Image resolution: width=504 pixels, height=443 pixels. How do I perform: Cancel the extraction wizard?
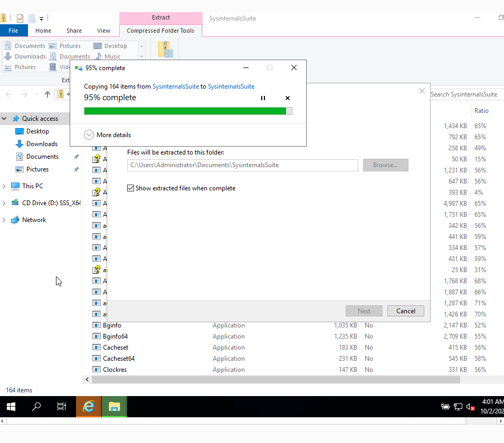tap(406, 311)
